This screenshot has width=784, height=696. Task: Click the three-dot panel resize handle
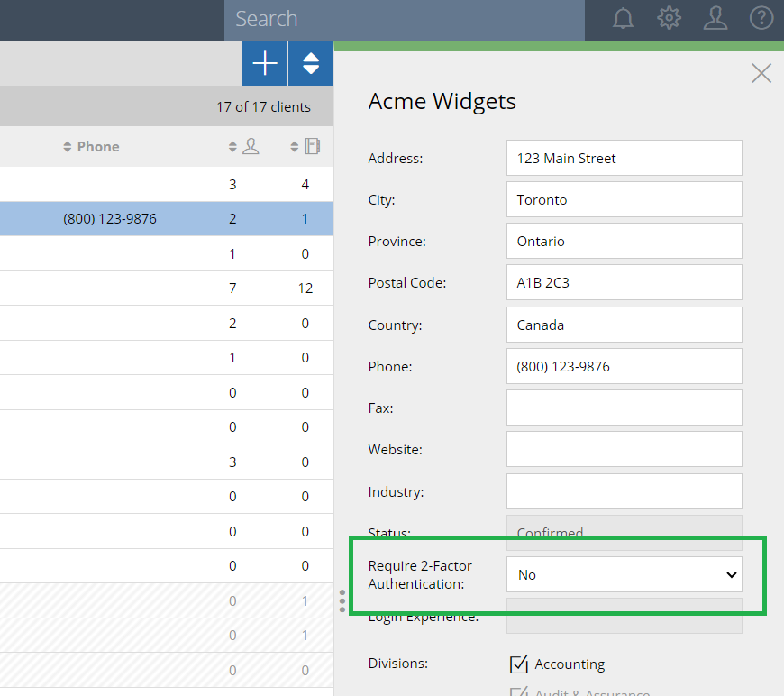(x=342, y=601)
